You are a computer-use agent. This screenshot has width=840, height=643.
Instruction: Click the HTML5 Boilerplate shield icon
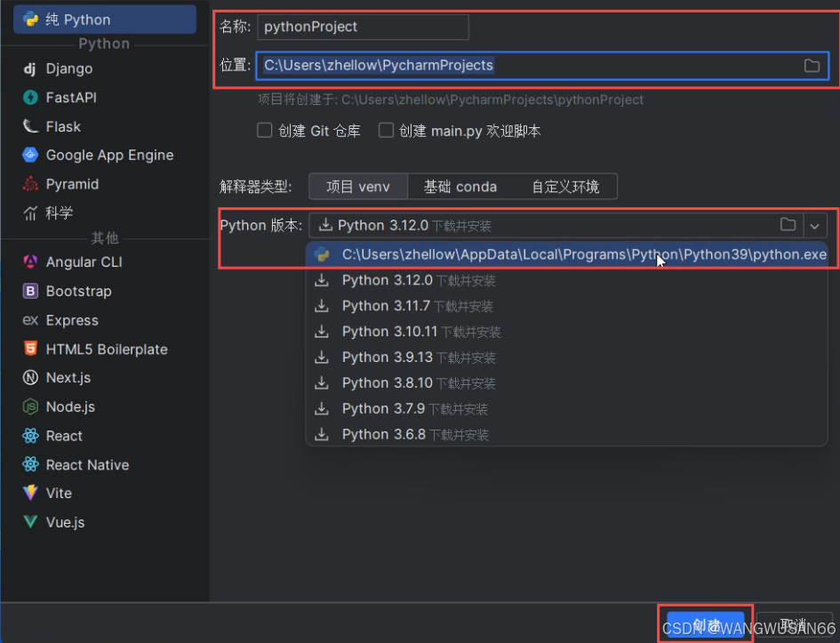[30, 349]
